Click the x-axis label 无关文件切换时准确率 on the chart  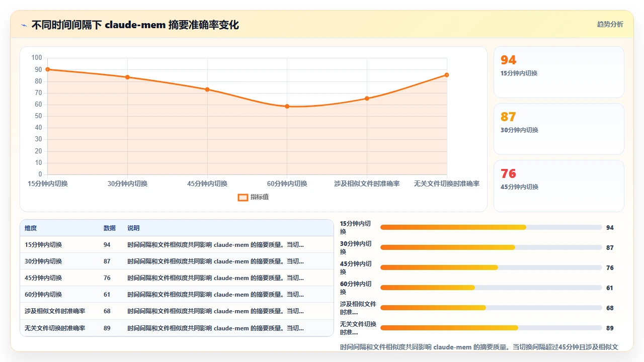pos(447,184)
